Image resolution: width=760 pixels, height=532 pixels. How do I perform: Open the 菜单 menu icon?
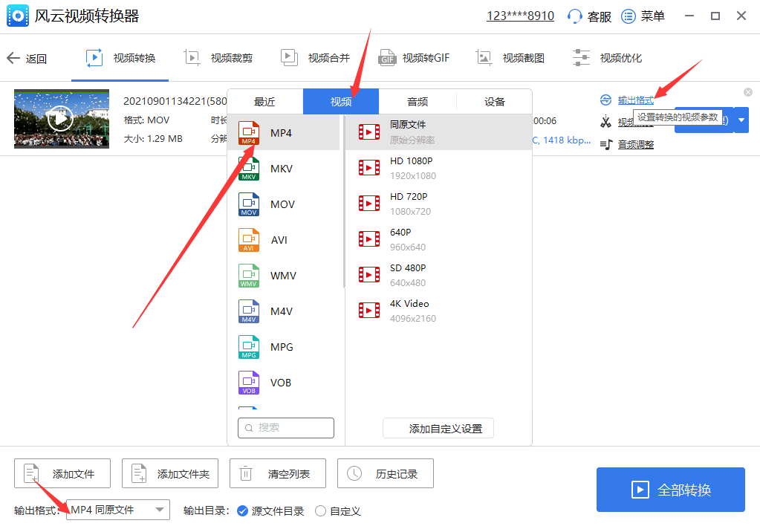click(x=629, y=16)
